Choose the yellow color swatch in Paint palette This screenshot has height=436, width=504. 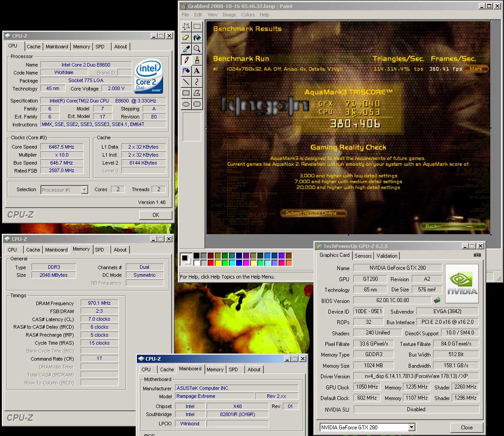(218, 263)
